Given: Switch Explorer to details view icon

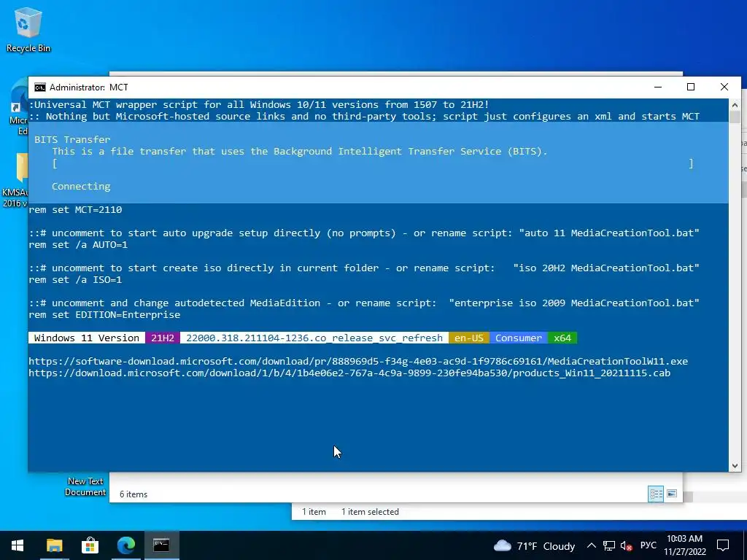Looking at the screenshot, I should pos(656,494).
